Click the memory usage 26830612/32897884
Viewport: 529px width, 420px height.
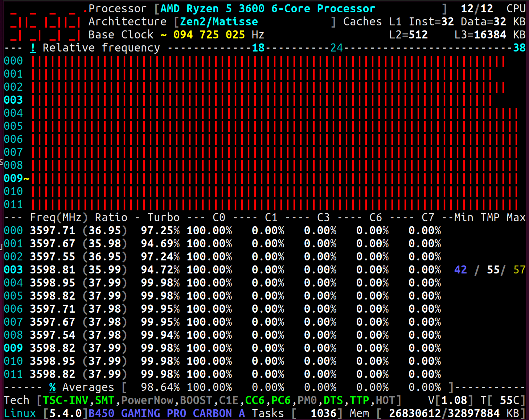click(444, 413)
